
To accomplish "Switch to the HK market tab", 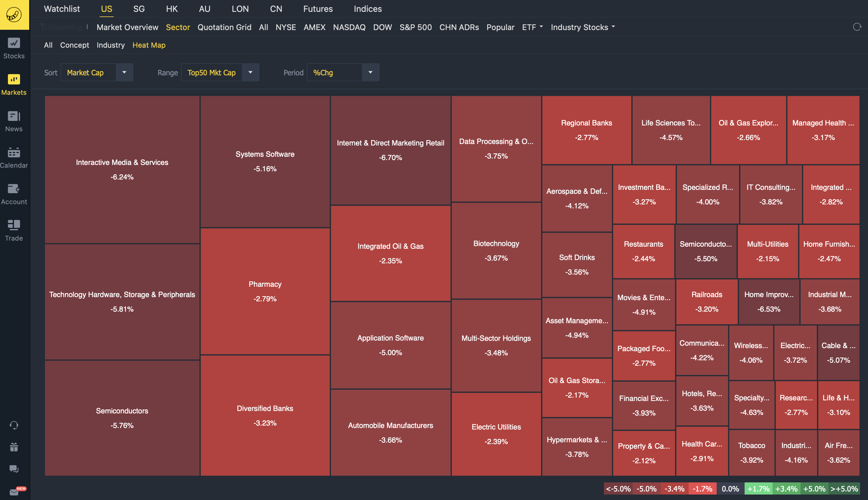I will click(x=172, y=9).
